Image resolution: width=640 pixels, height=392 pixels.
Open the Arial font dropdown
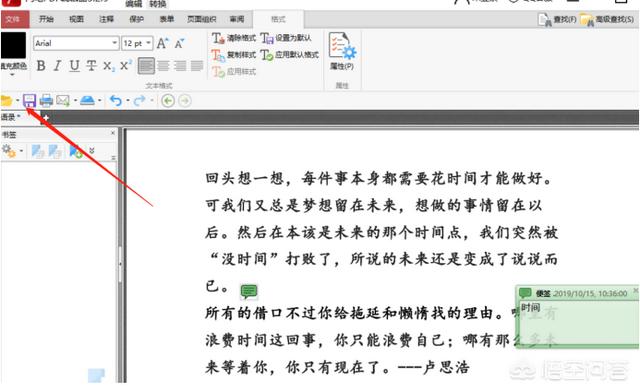point(76,43)
